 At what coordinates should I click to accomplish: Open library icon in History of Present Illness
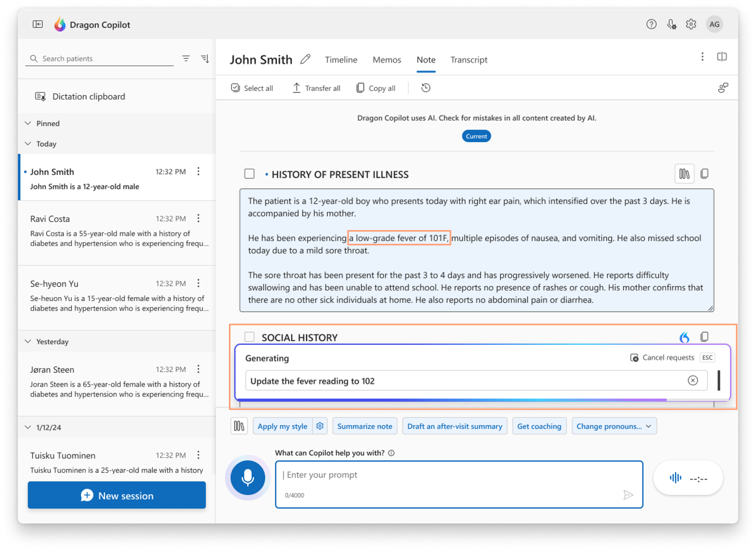pos(684,173)
